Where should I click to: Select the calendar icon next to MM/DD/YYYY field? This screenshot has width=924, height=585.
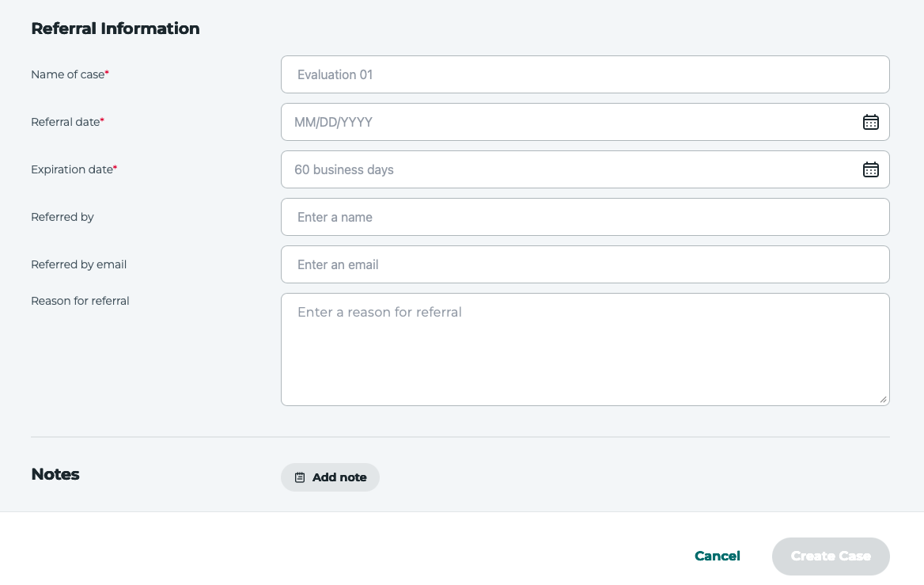[871, 122]
